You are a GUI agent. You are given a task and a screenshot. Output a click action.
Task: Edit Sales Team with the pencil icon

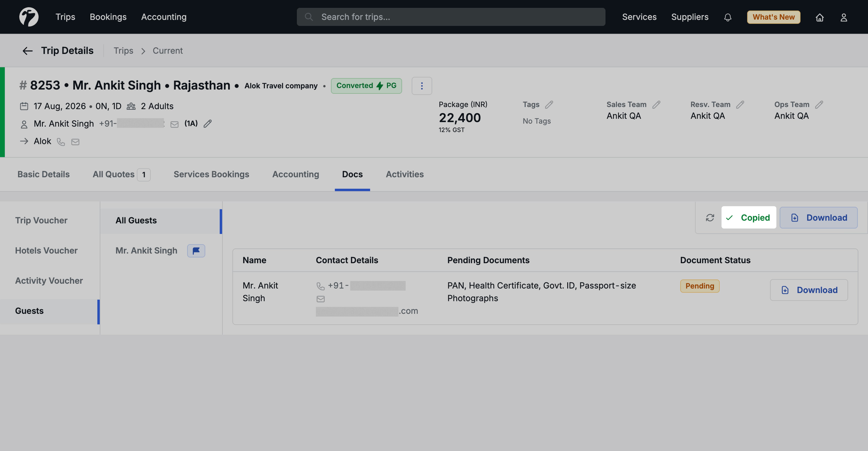tap(656, 105)
